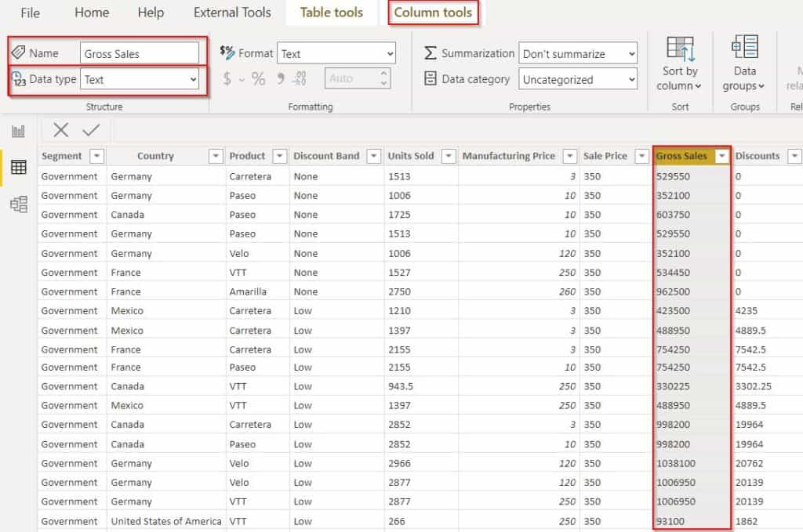The width and height of the screenshot is (803, 532).
Task: Click the decimal places Auto field
Action: (x=358, y=78)
